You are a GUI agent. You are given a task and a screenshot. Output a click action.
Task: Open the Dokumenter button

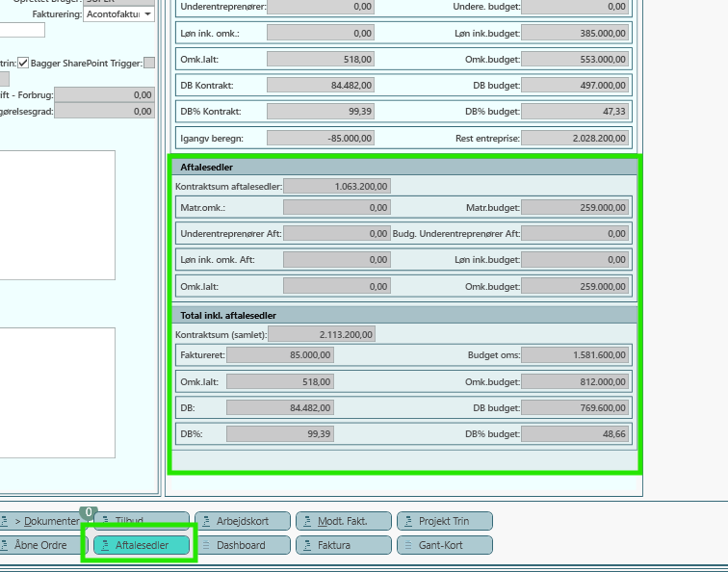click(x=43, y=521)
